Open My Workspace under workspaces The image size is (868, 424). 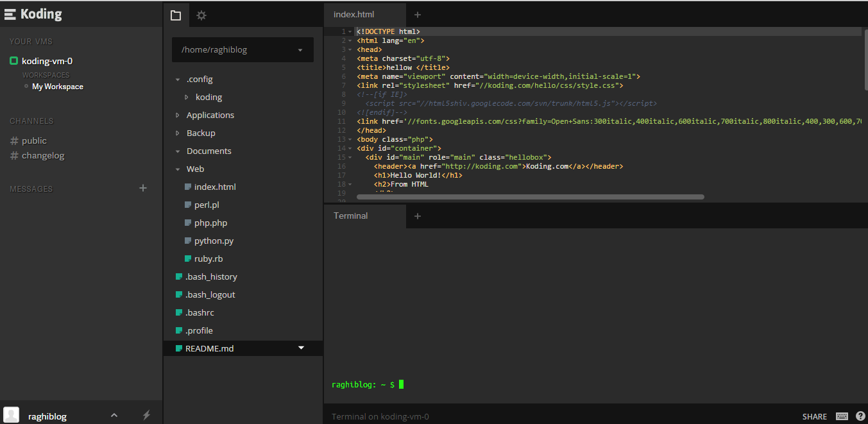[58, 87]
